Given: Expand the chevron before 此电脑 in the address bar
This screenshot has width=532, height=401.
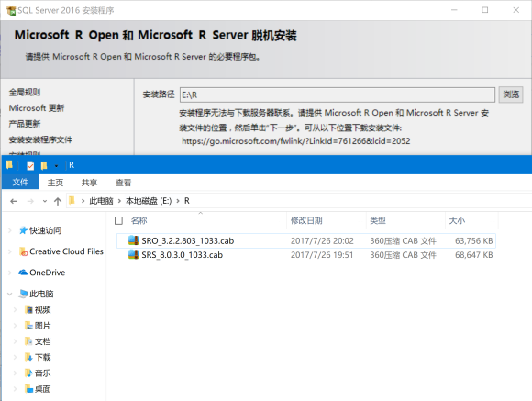Looking at the screenshot, I should [83, 201].
